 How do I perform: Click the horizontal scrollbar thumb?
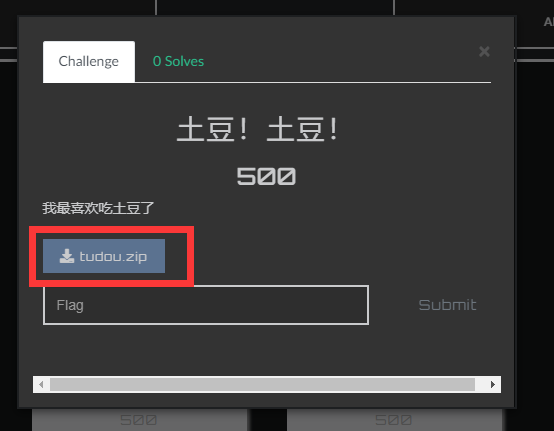[262, 384]
